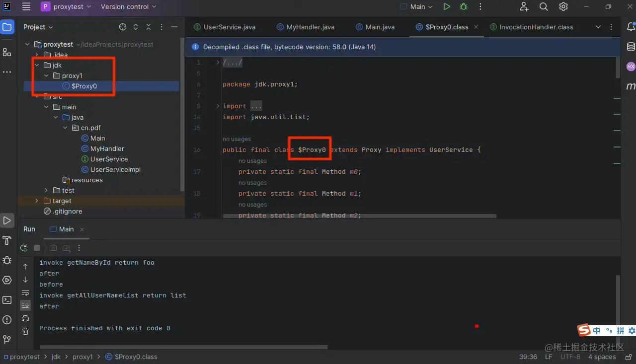This screenshot has width=636, height=364.
Task: Open the Structure tool window icon
Action: click(7, 52)
